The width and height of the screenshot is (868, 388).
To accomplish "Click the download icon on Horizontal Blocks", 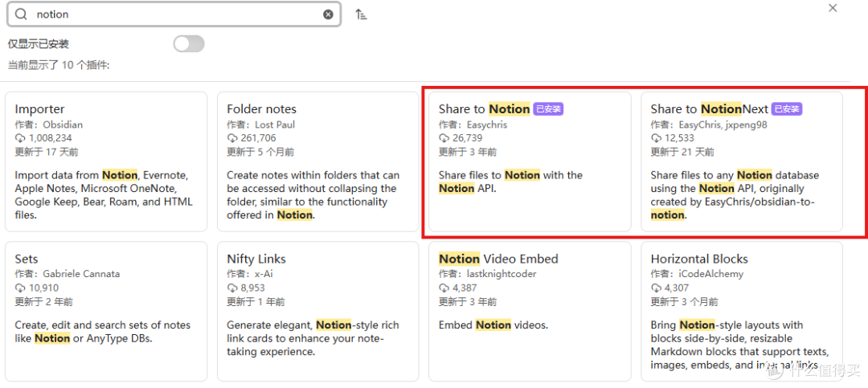I will pyautogui.click(x=657, y=288).
